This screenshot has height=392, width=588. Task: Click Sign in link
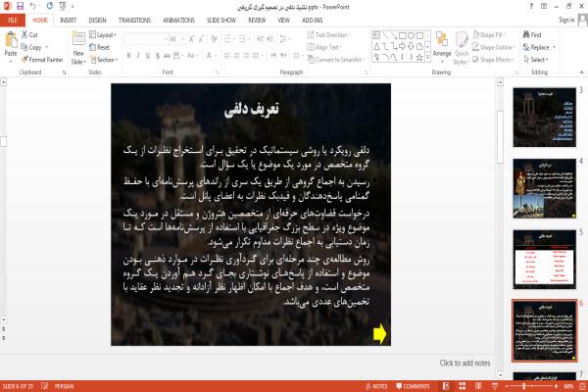point(566,21)
